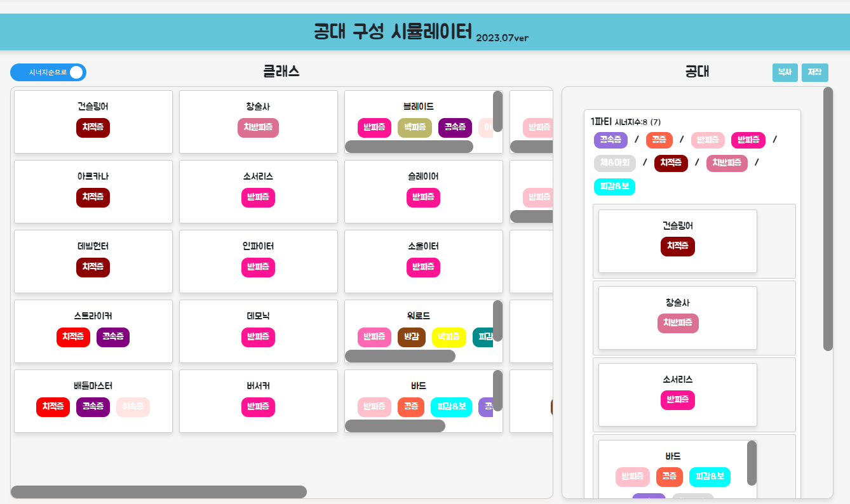Click the class list bottom horizontal scrollbar

pos(159,492)
